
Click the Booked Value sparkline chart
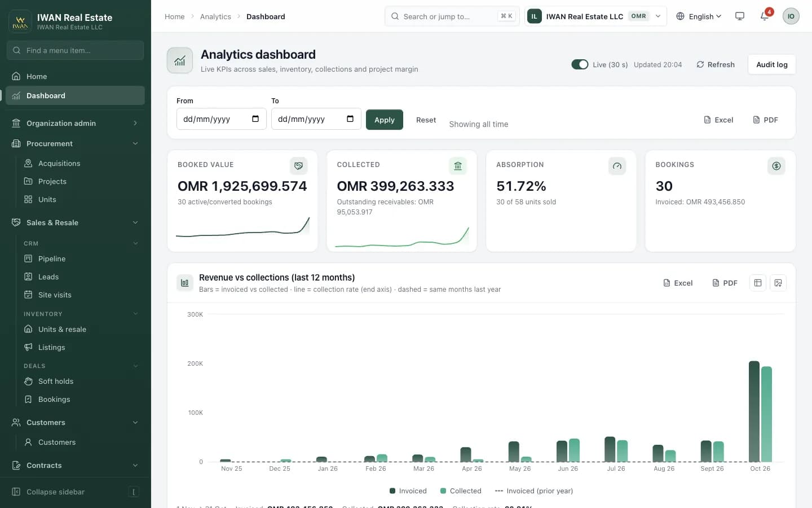tap(243, 226)
